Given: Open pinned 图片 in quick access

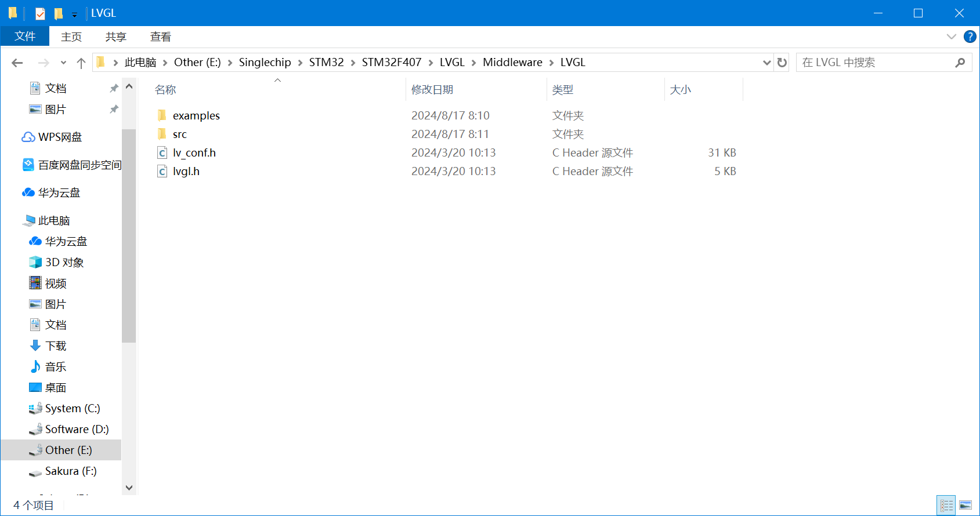Looking at the screenshot, I should click(x=56, y=109).
